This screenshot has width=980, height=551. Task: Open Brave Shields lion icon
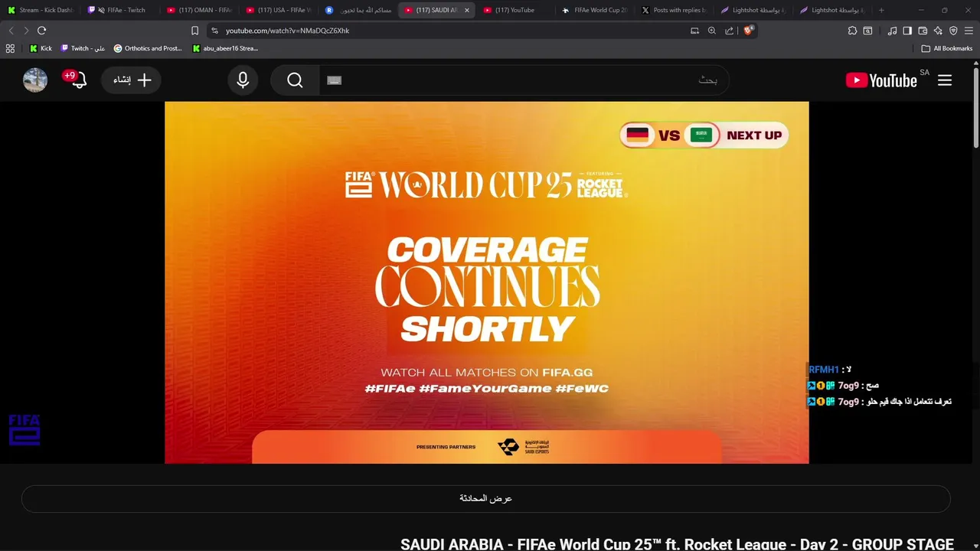[x=749, y=31]
